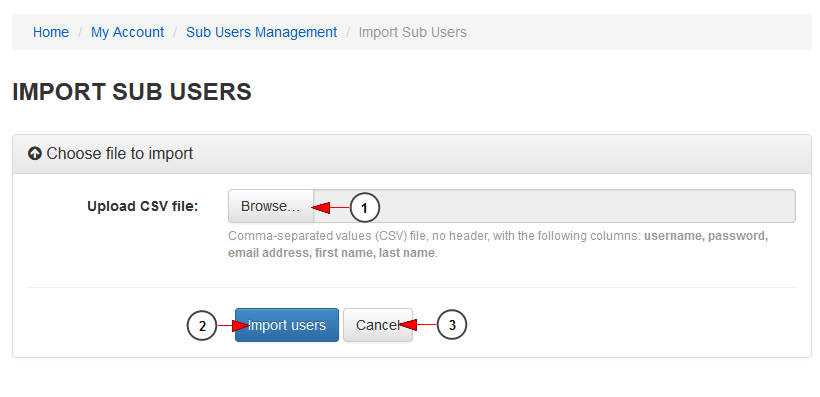The height and width of the screenshot is (397, 820).
Task: Open Sub Users Management breadcrumb link
Action: [261, 32]
